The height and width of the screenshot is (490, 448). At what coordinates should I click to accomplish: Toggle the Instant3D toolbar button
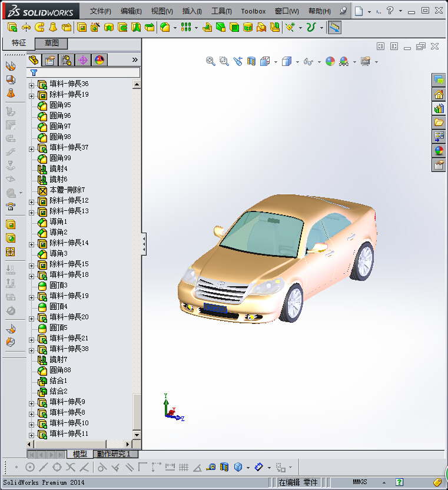[334, 28]
